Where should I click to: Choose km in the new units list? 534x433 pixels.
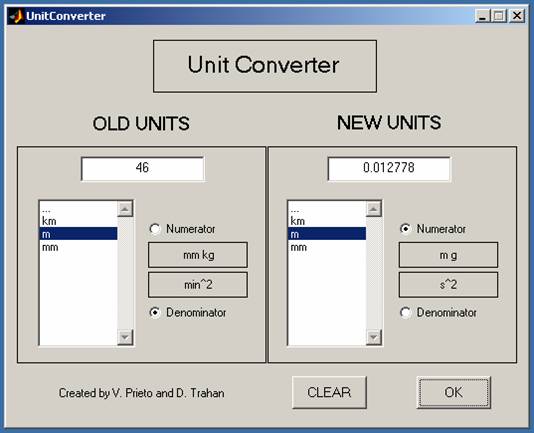tap(327, 221)
